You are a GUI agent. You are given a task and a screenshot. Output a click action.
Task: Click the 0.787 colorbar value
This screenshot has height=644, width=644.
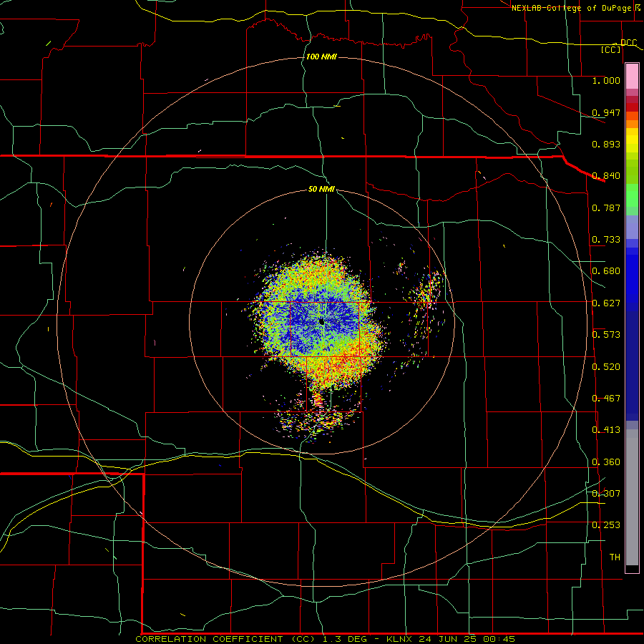click(606, 208)
